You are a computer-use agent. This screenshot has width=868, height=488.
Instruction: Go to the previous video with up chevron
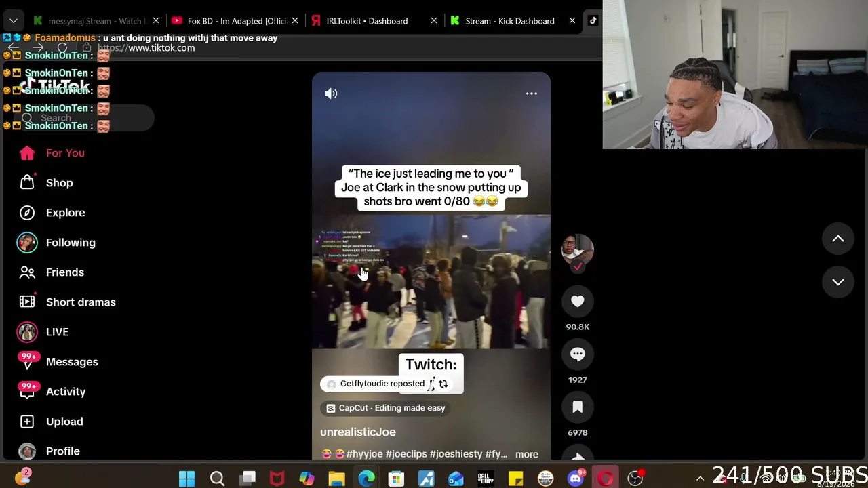838,239
